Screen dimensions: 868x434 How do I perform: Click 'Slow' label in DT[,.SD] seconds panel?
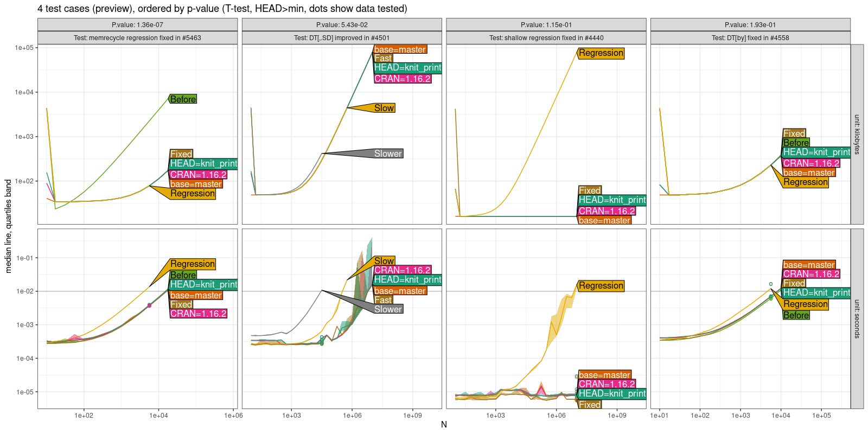[384, 261]
